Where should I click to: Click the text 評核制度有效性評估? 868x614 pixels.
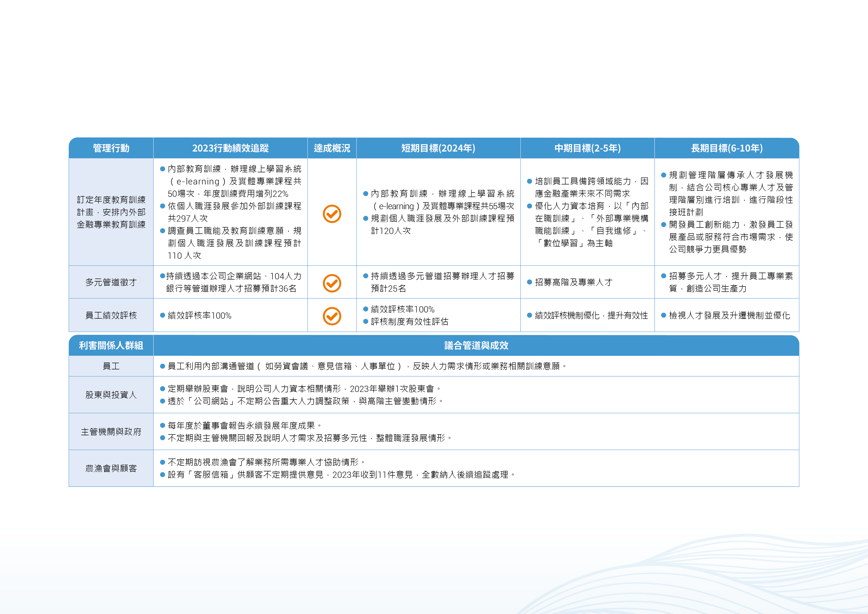click(410, 321)
